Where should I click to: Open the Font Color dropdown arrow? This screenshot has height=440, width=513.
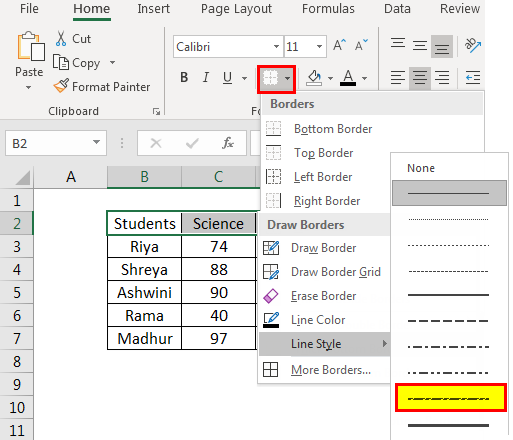pyautogui.click(x=364, y=78)
